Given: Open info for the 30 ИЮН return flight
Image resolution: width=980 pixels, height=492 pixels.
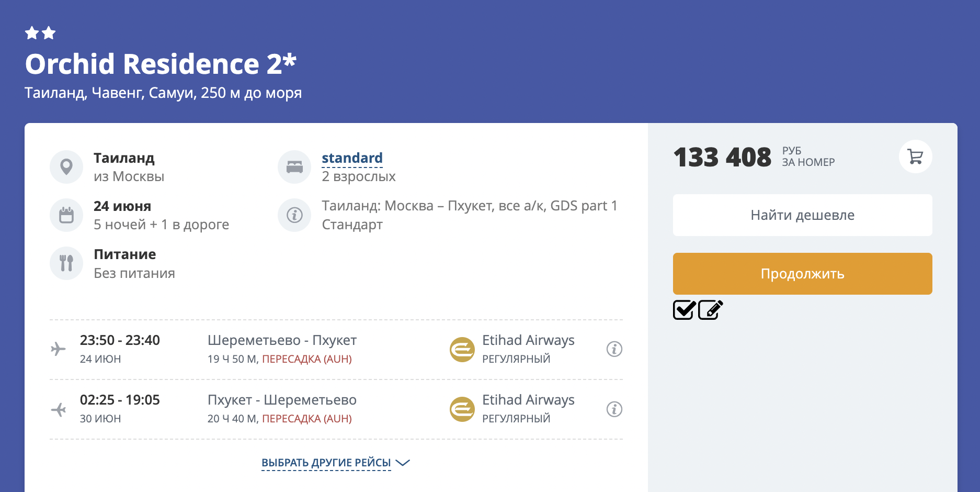Looking at the screenshot, I should (614, 409).
